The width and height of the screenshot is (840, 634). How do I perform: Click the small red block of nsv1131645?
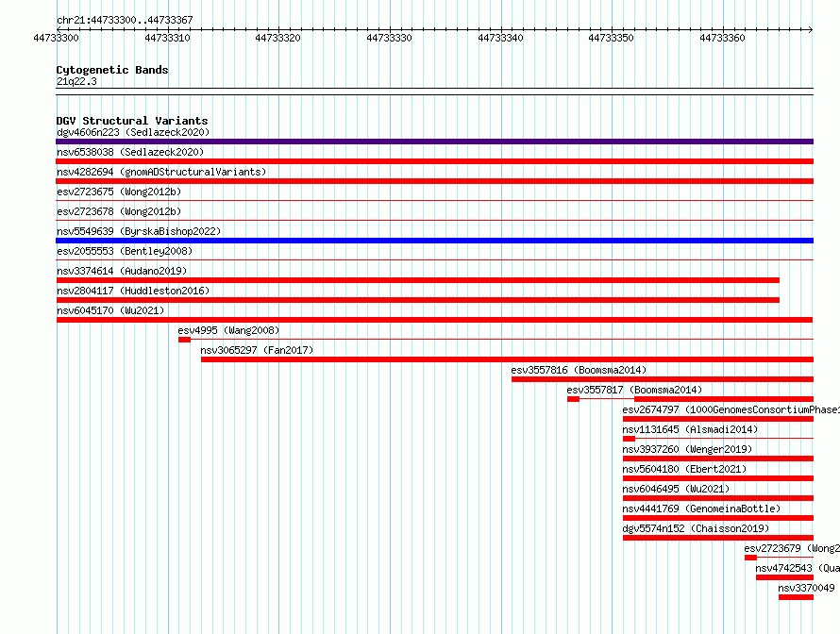pos(629,439)
